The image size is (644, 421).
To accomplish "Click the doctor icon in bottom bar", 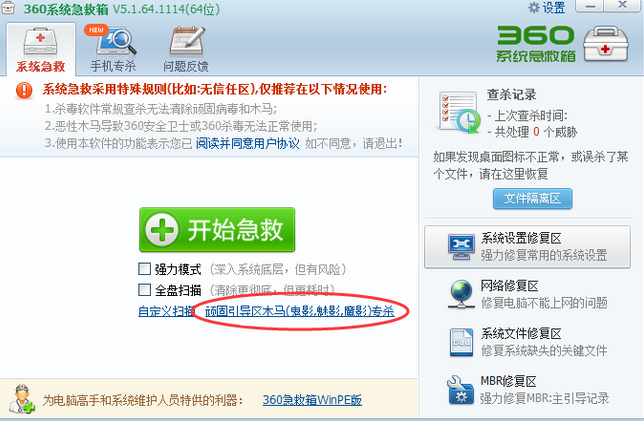I will pos(23,399).
